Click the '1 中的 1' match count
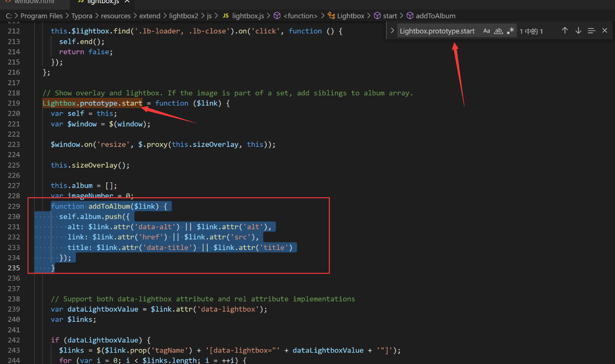 click(531, 31)
